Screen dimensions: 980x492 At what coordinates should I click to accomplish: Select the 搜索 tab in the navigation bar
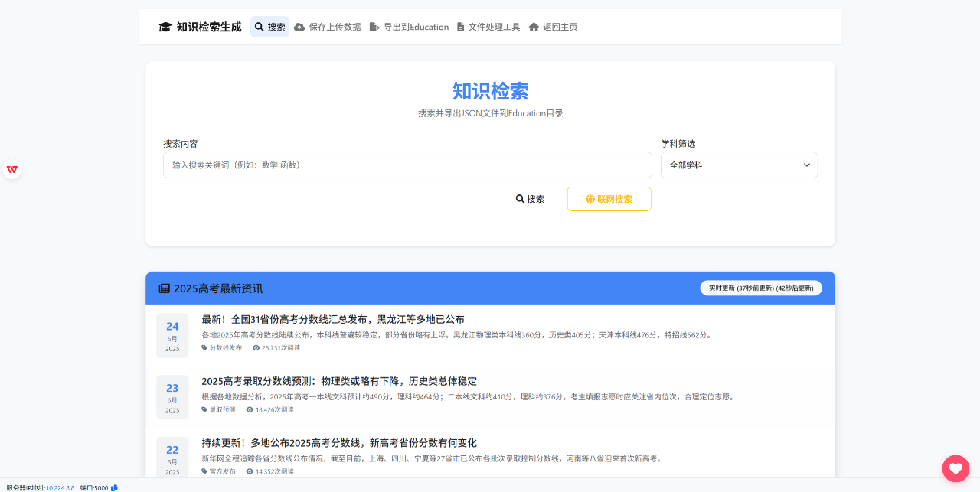click(x=269, y=27)
